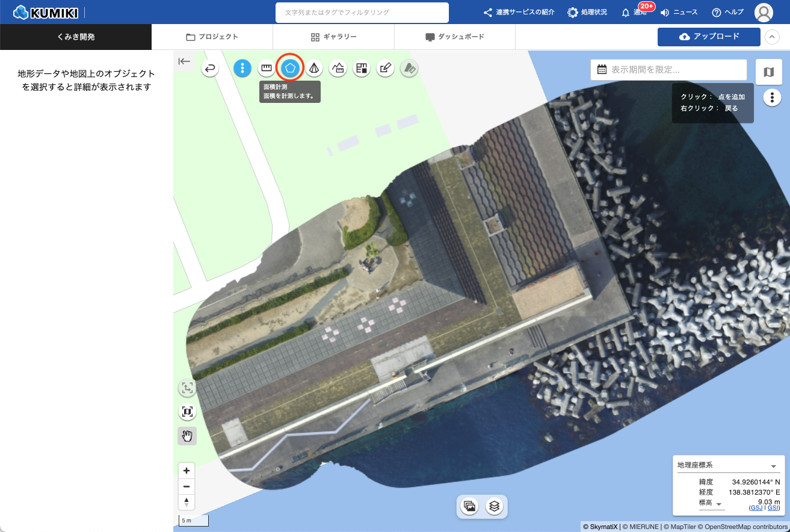Click the アップロード upload button
The image size is (790, 532).
[x=708, y=37]
